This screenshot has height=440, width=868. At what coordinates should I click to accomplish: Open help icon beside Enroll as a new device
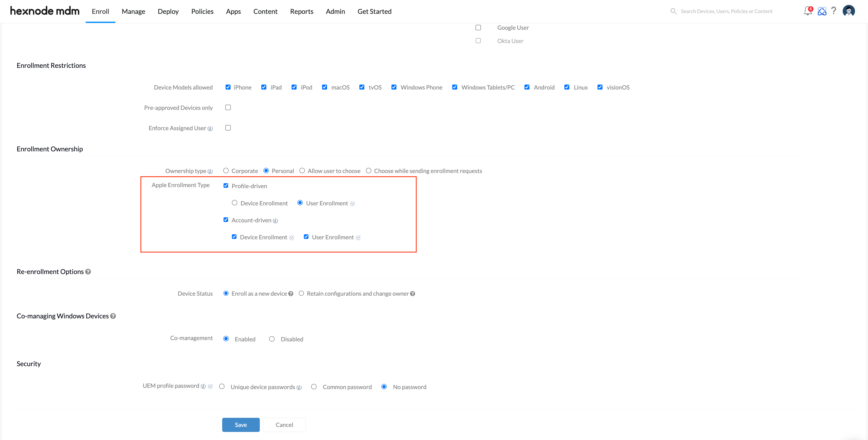291,294
